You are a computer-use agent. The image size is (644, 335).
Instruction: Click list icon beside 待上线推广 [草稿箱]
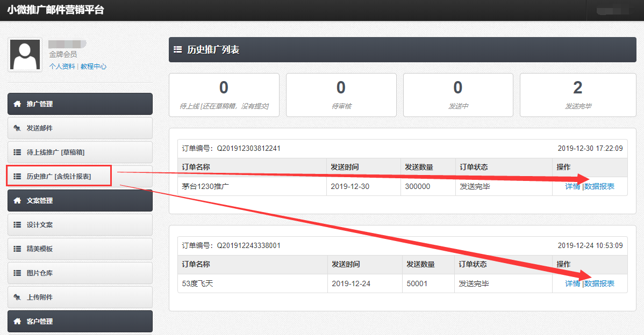[x=17, y=152]
